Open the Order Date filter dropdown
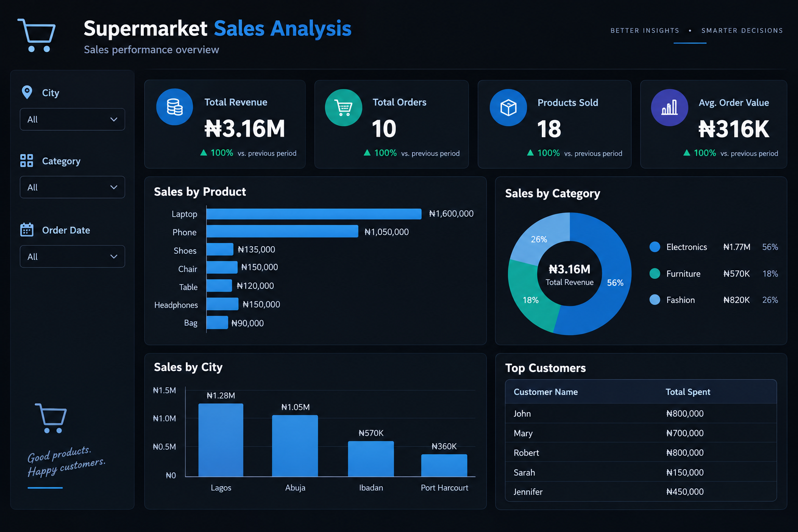Screen dimensions: 798x532 click(x=72, y=257)
